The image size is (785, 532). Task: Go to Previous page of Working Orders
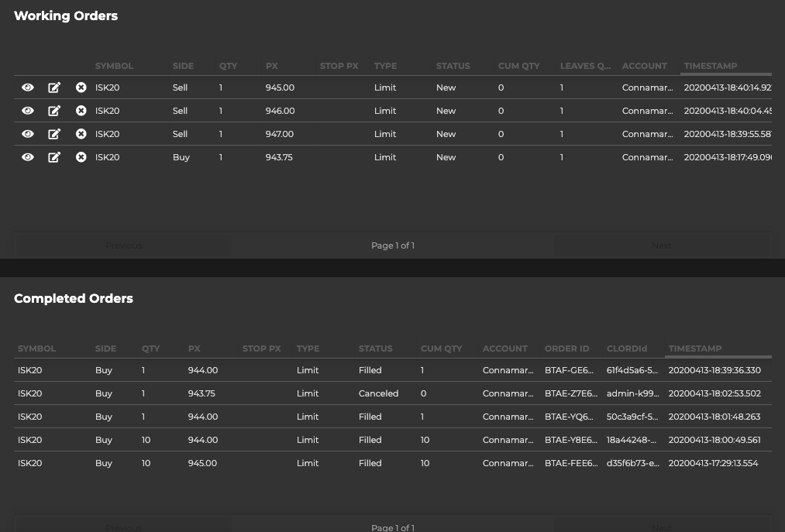click(124, 245)
